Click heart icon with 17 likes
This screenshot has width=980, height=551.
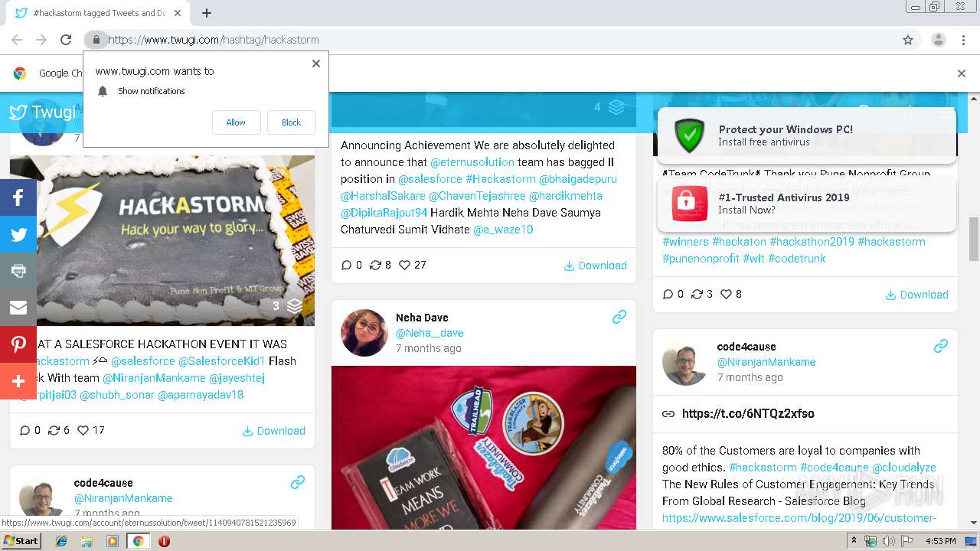(83, 430)
